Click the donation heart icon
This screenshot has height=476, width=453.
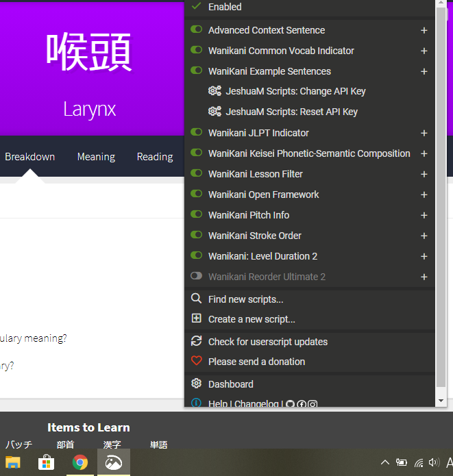[x=196, y=361]
